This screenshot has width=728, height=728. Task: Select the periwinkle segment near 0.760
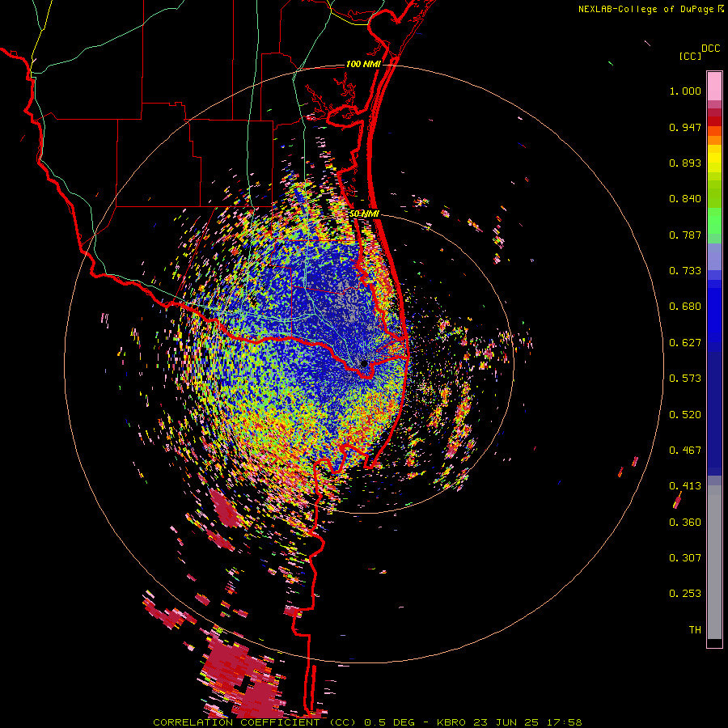tap(714, 256)
